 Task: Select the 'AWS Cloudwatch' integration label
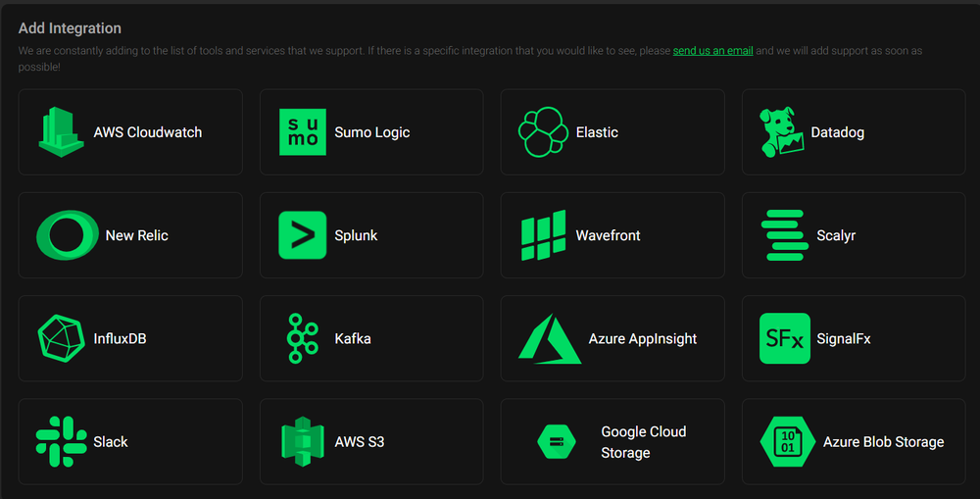(148, 132)
